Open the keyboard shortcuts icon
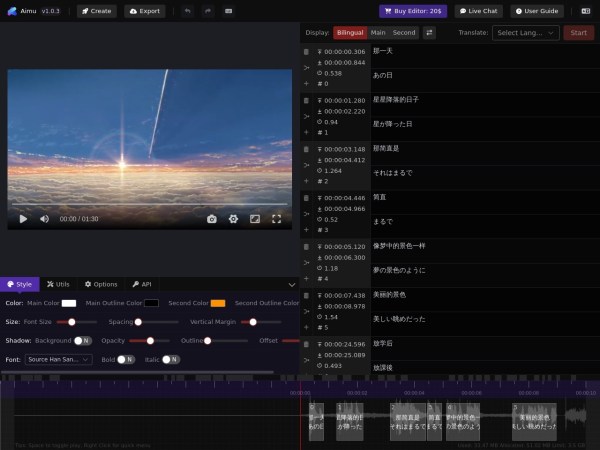 229,11
